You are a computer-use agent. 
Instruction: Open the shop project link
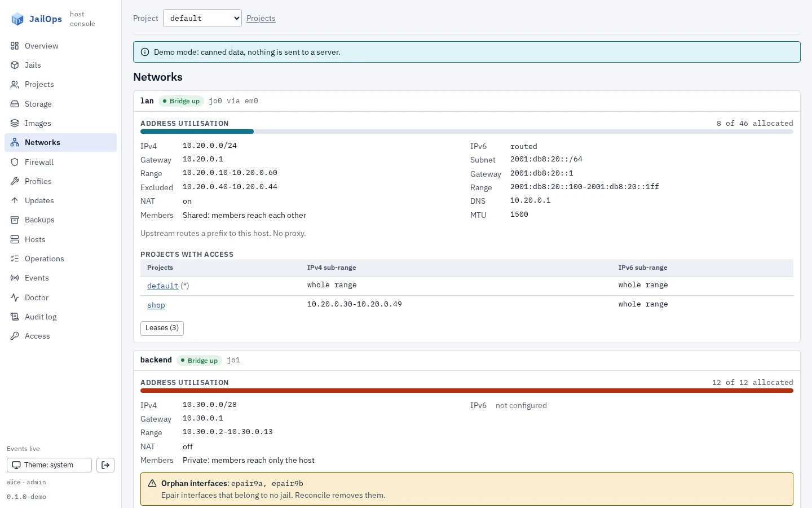tap(156, 305)
